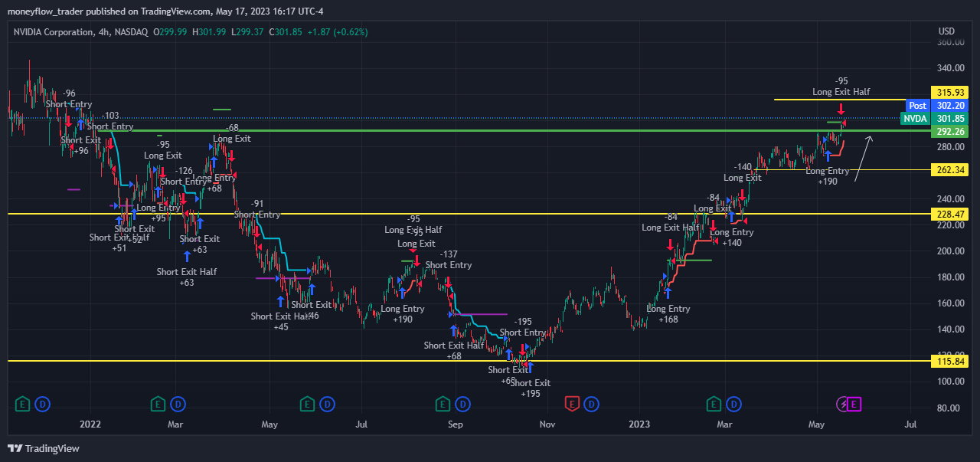This screenshot has width=980, height=462.
Task: Click the Long Entry +168 label
Action: coord(668,314)
